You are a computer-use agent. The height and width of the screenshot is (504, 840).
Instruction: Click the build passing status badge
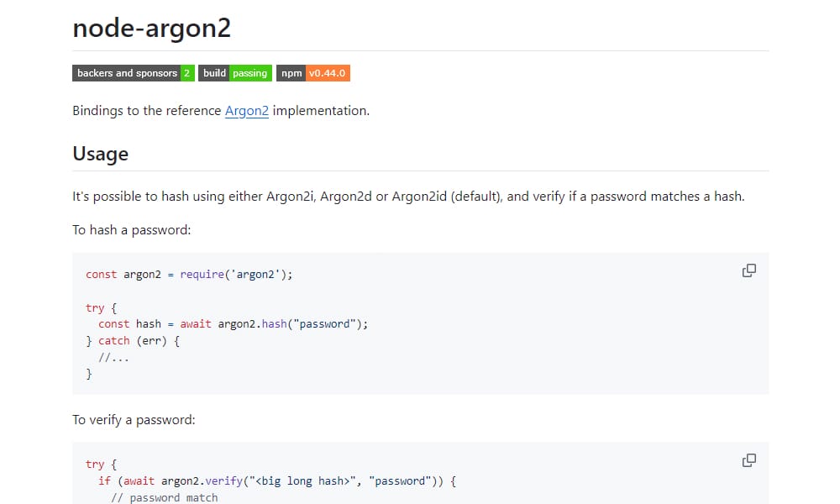(x=235, y=73)
